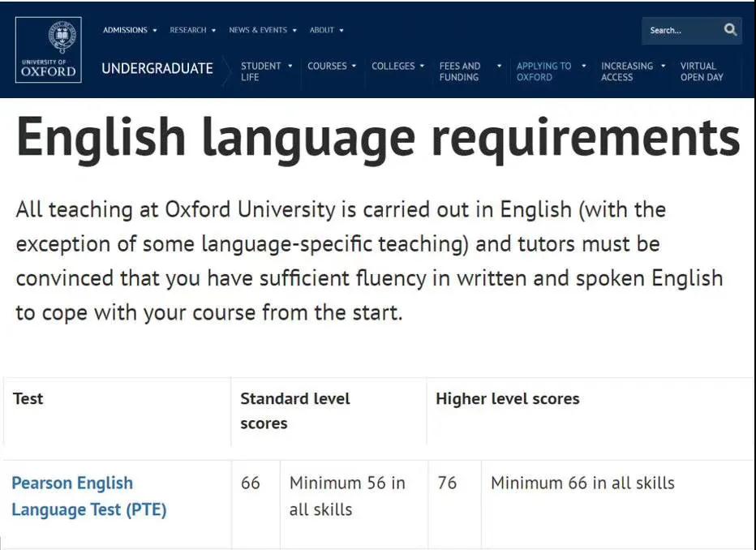Open the Courses menu item

click(327, 66)
